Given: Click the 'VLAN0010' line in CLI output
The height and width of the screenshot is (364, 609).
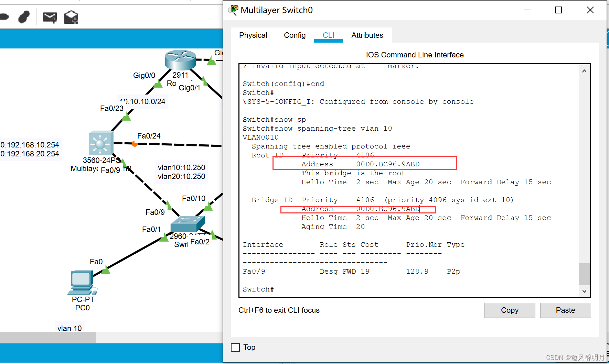Looking at the screenshot, I should coord(260,137).
